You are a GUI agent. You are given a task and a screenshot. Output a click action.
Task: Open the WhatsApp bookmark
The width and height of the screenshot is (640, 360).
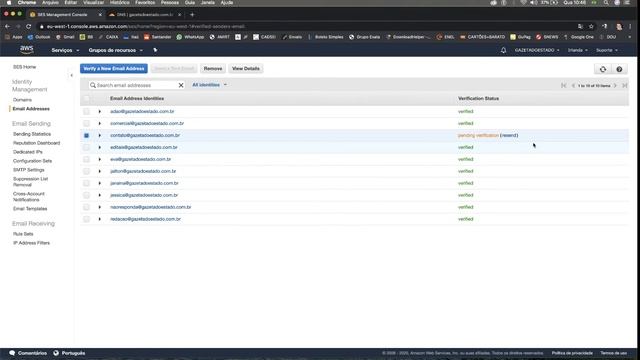click(190, 37)
